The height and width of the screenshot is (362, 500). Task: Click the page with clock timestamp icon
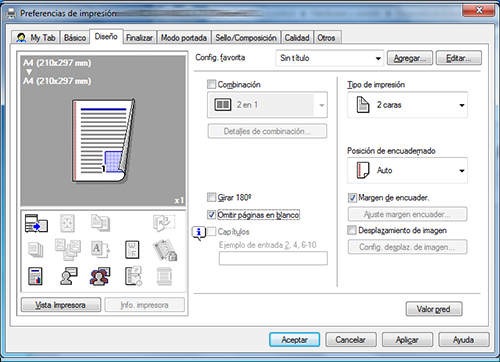(133, 276)
